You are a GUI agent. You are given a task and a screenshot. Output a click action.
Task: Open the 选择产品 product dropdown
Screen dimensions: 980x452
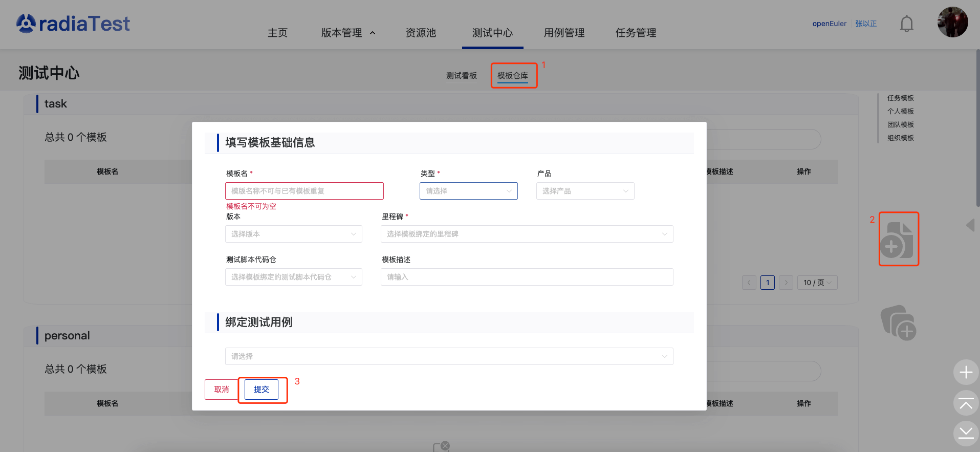tap(585, 191)
